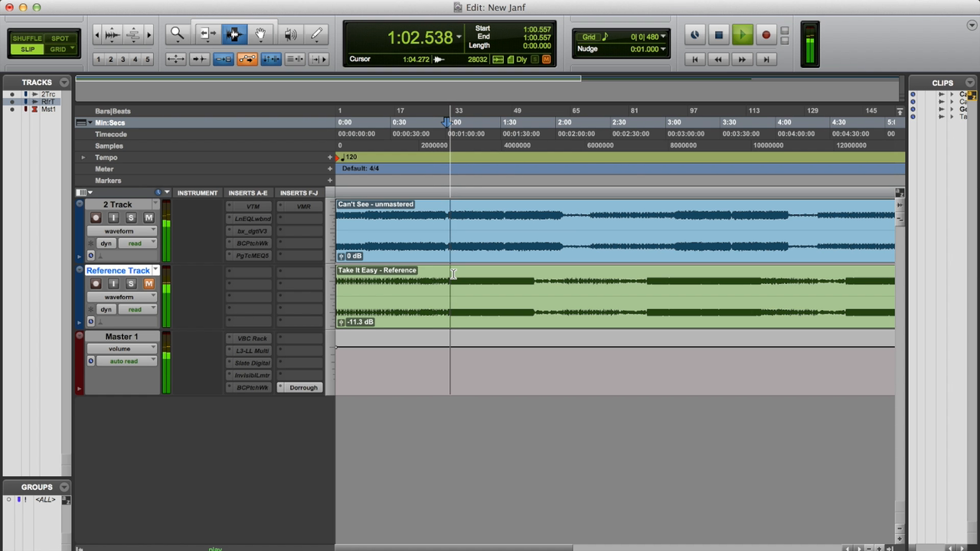Click Return to Zero transport button

695,59
